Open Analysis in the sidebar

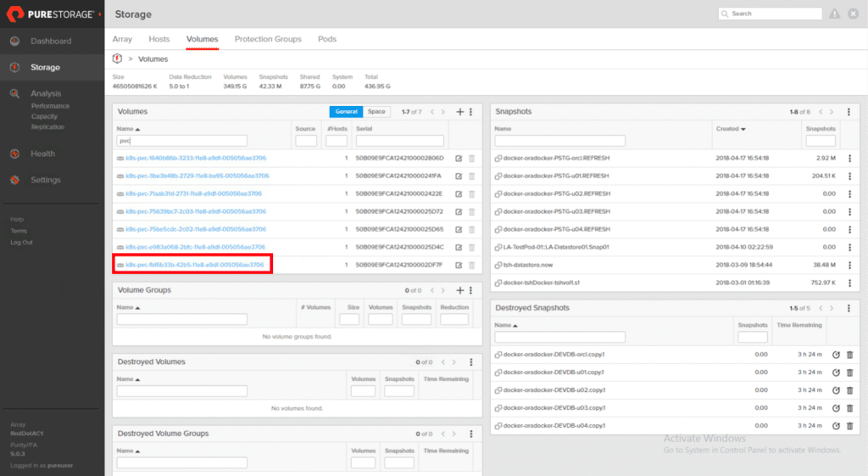[x=46, y=93]
